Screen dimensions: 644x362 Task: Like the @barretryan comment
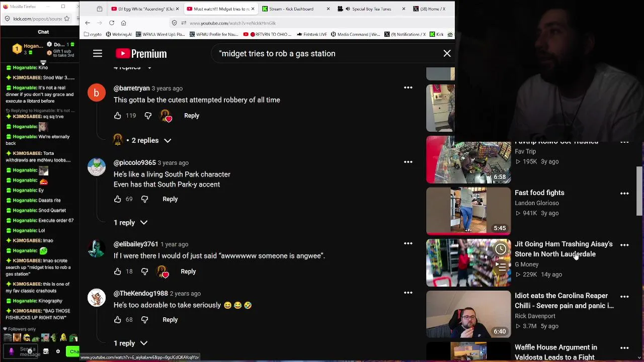[117, 116]
